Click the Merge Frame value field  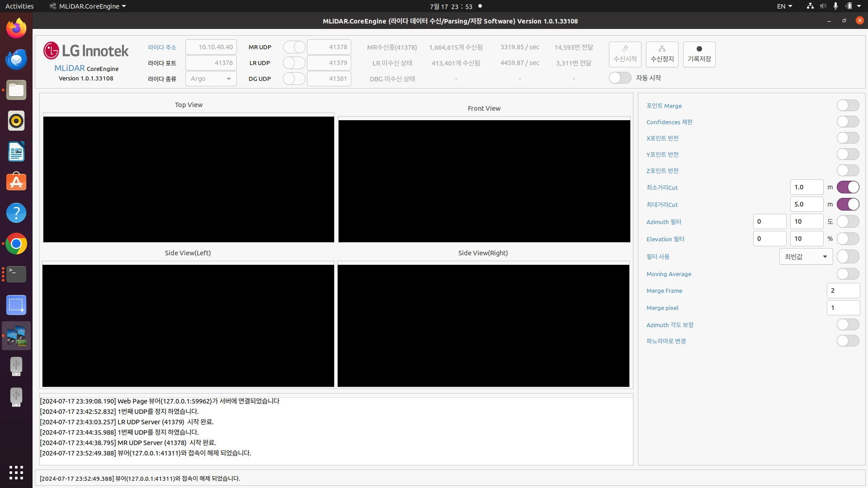pyautogui.click(x=844, y=291)
